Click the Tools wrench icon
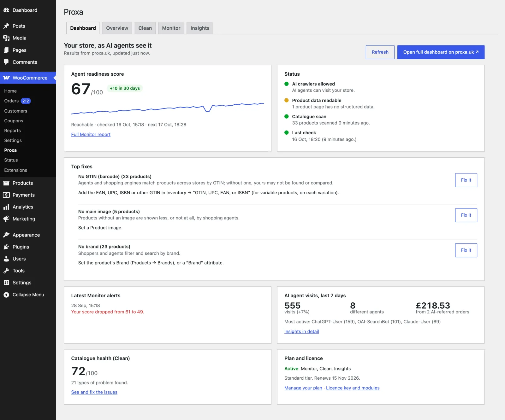The image size is (505, 420). [x=6, y=271]
